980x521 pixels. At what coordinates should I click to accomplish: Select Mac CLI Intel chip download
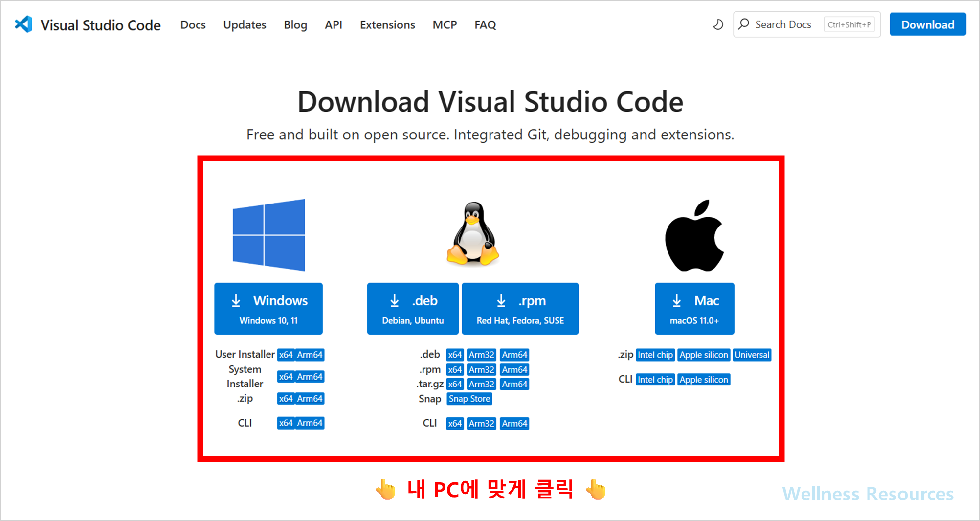(x=655, y=380)
